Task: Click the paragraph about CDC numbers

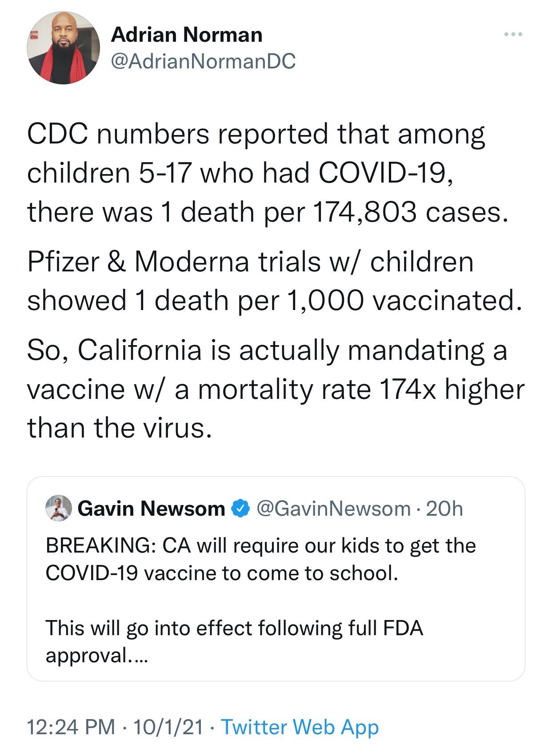Action: point(267,173)
